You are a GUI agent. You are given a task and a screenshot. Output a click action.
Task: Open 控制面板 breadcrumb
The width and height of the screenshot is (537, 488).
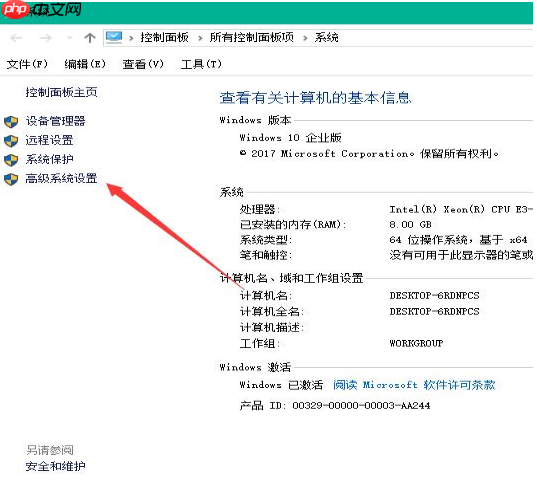164,37
